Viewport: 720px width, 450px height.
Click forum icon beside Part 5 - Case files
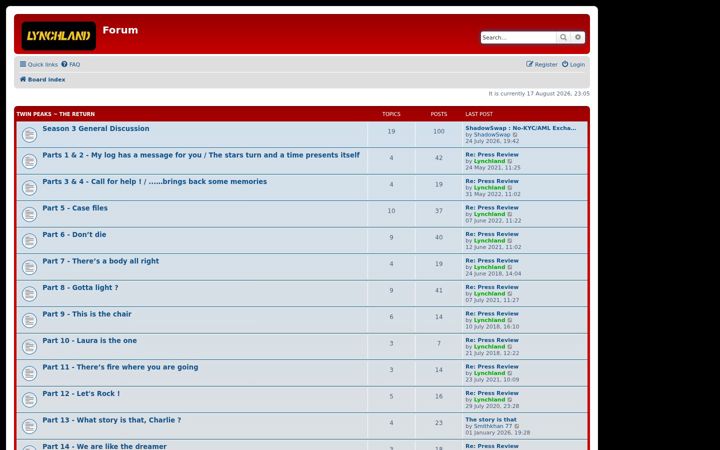(x=29, y=214)
